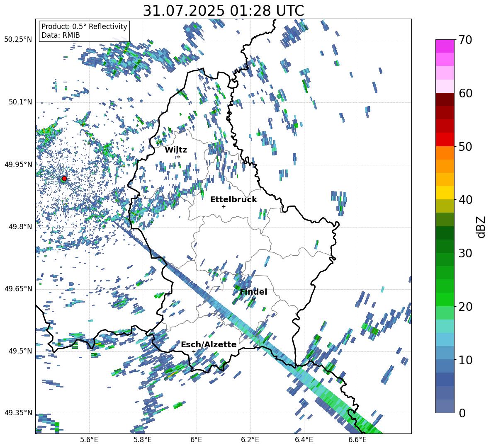Click the 5.8°E longitude label
This screenshot has height=448, width=491.
point(143,440)
